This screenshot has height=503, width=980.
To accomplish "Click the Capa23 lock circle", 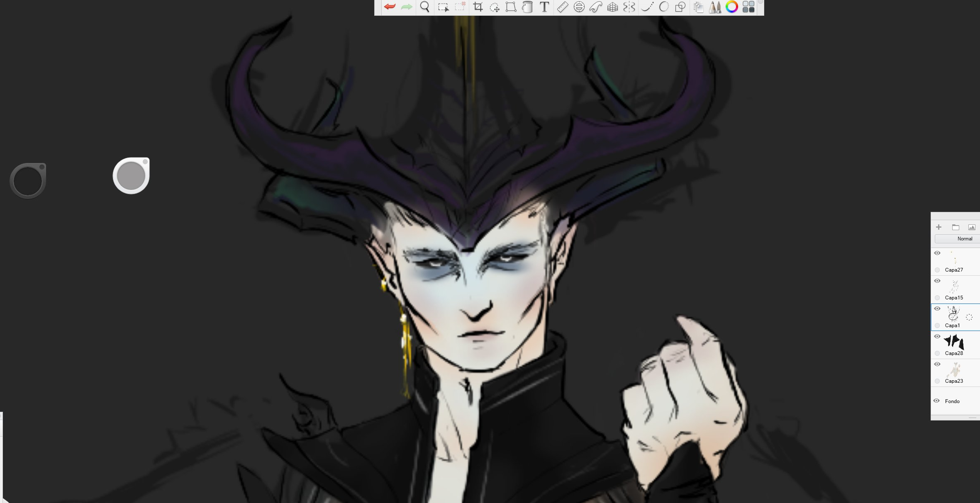I will [937, 381].
